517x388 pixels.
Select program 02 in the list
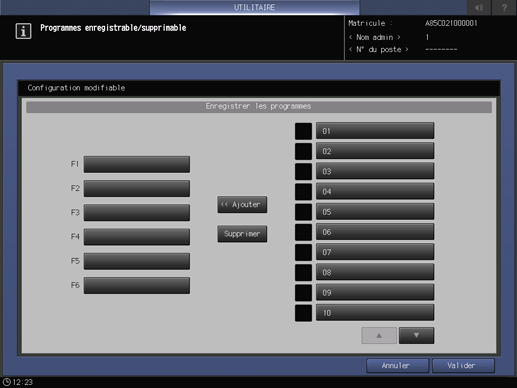coord(375,151)
